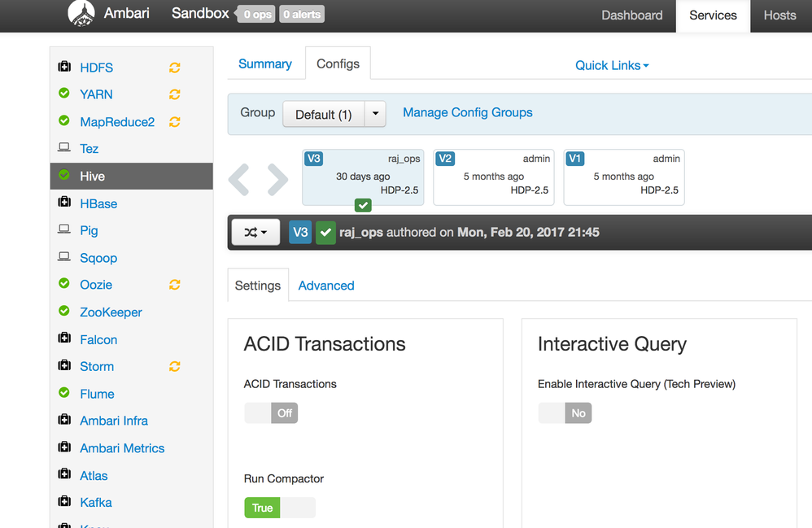Click the Storm restart-required refresh icon
This screenshot has width=812, height=528.
[x=174, y=367]
